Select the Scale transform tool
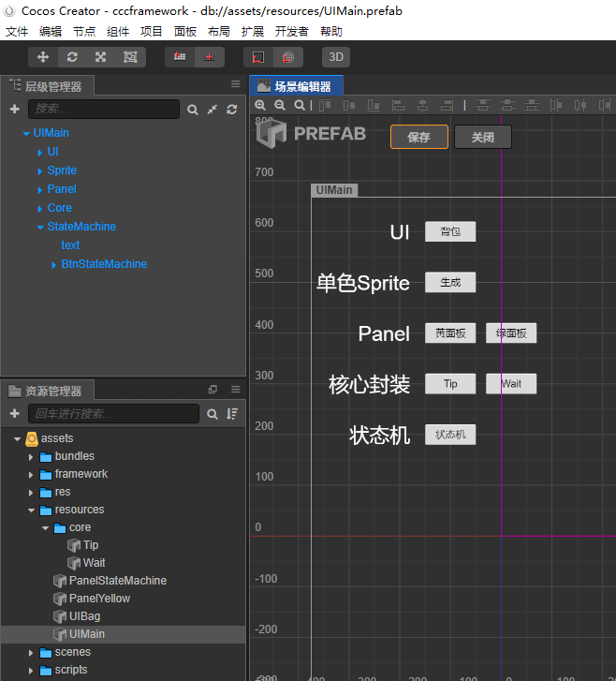The width and height of the screenshot is (616, 681). [101, 57]
